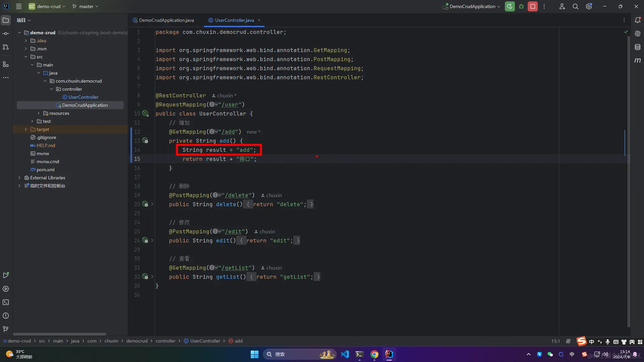Expand External Libraries node
The image size is (644, 362).
(x=19, y=178)
